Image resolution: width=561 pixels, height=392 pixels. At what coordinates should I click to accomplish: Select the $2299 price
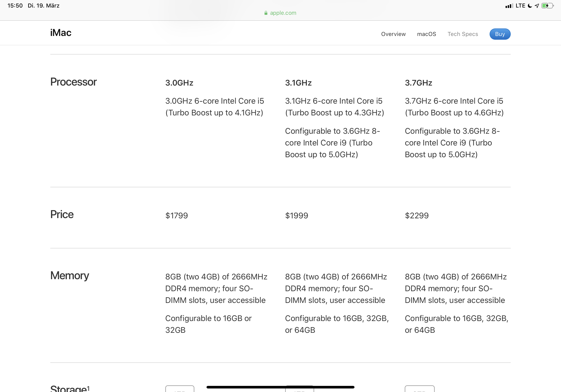[x=417, y=216]
